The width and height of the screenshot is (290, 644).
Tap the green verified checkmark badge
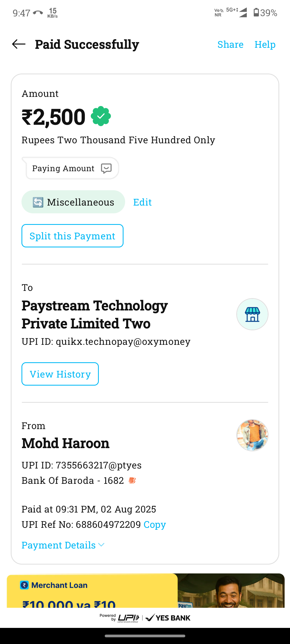point(101,116)
